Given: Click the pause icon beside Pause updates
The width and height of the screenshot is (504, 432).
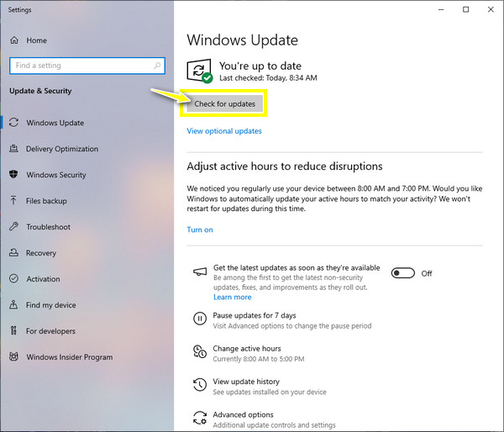Looking at the screenshot, I should click(200, 319).
